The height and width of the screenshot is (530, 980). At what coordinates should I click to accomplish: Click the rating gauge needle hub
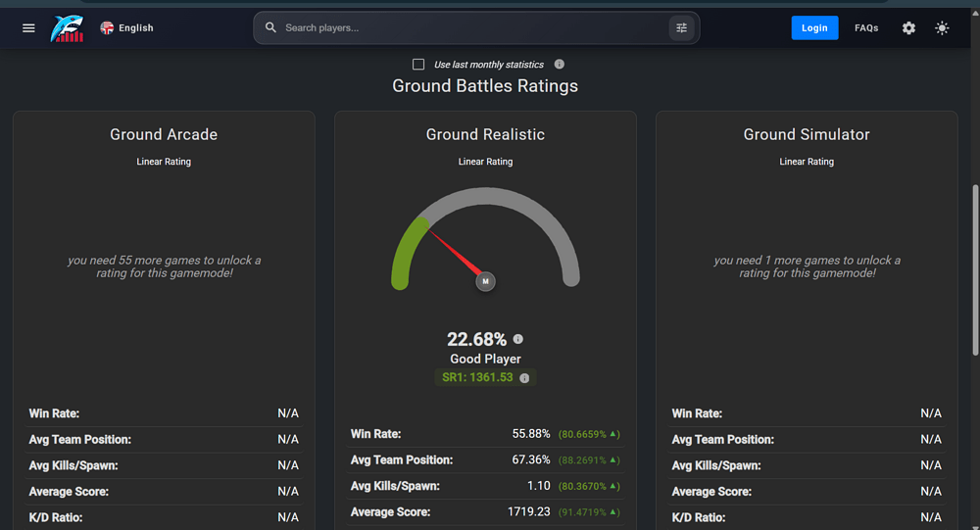(486, 281)
